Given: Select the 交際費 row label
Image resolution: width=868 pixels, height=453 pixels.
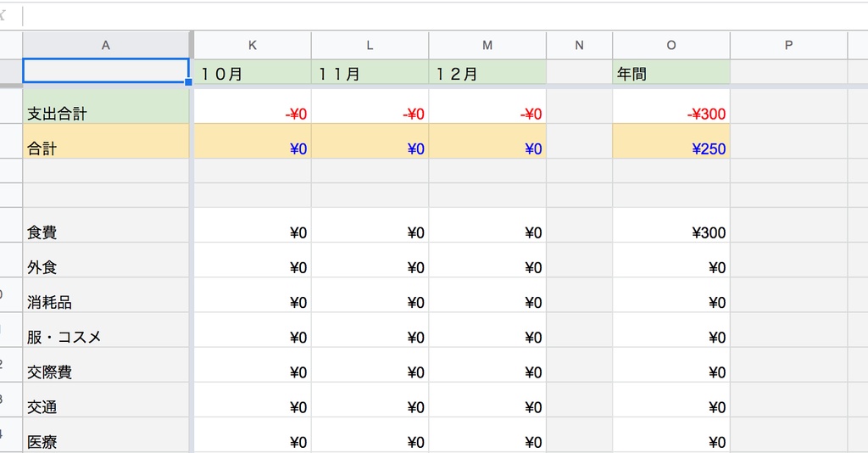Looking at the screenshot, I should tap(106, 365).
